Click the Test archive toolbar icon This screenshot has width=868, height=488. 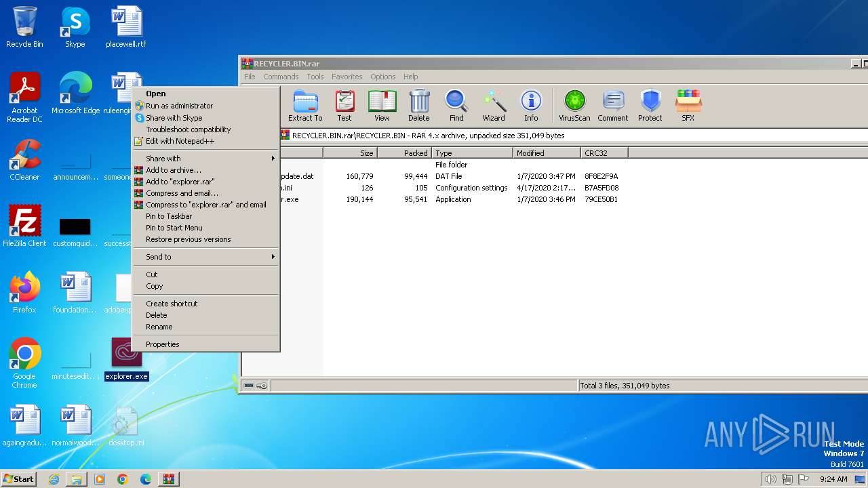344,106
